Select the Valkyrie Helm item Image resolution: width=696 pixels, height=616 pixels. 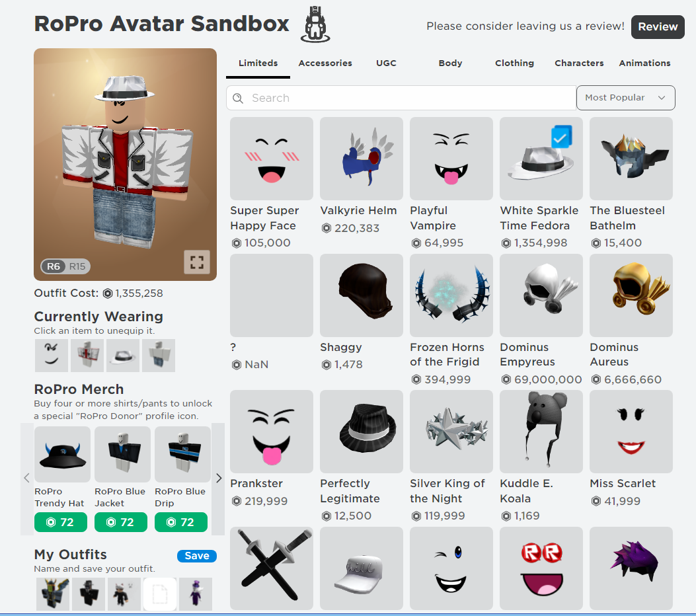(x=362, y=159)
